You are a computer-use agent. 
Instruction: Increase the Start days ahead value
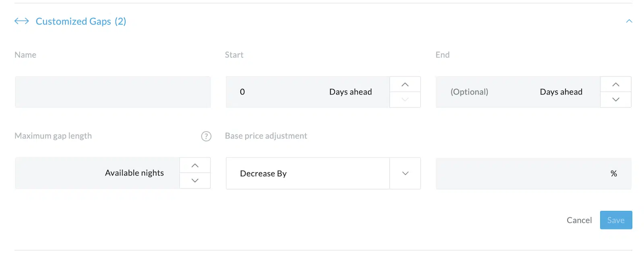point(405,85)
